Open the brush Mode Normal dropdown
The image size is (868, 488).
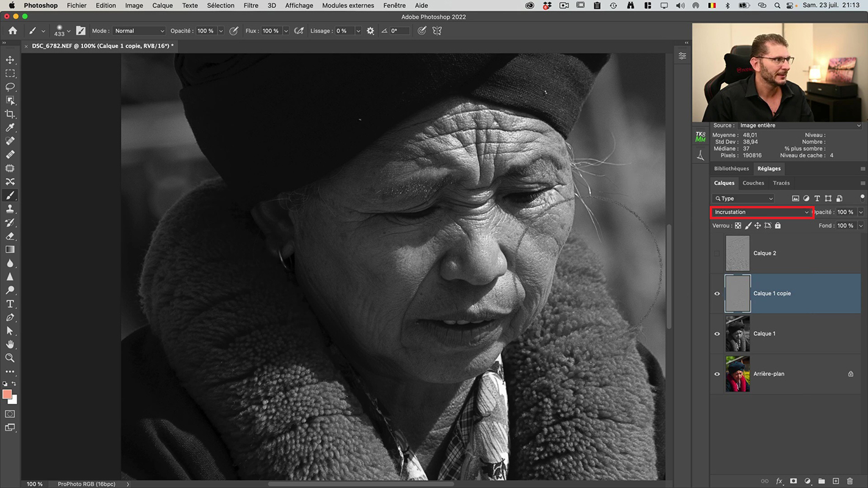coord(139,31)
